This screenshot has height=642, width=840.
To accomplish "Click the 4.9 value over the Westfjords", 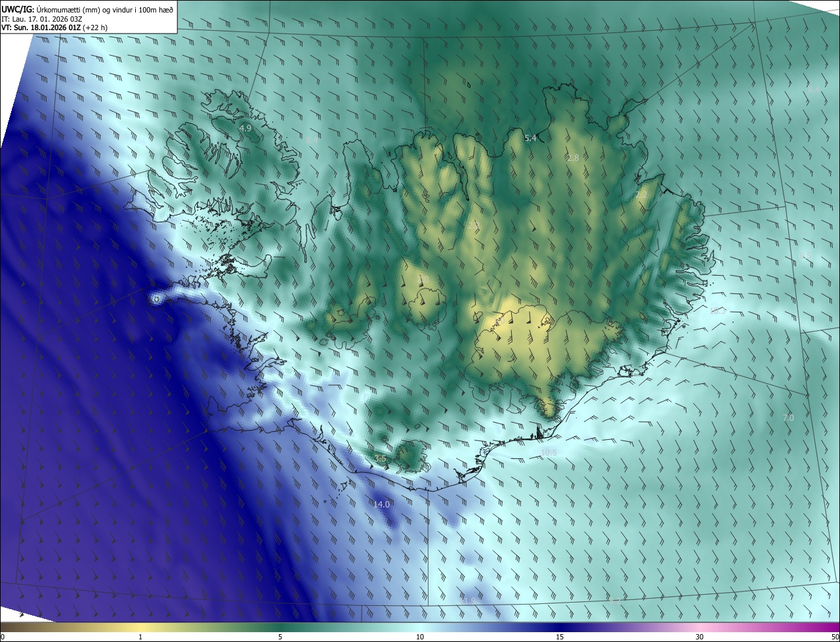I will [x=245, y=128].
